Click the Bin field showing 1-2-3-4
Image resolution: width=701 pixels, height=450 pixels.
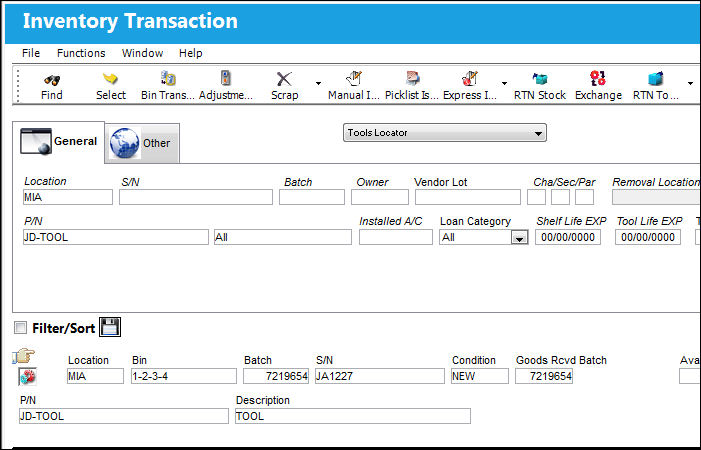tap(184, 376)
